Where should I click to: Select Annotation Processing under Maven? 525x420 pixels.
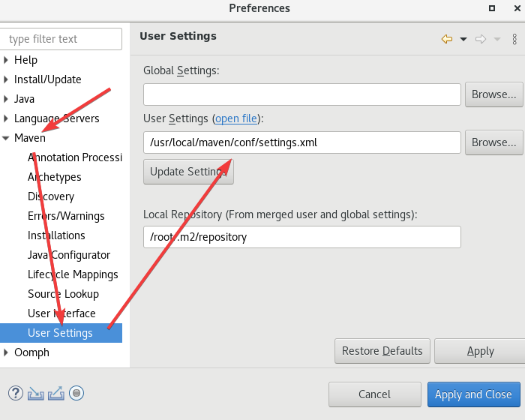[x=75, y=157]
